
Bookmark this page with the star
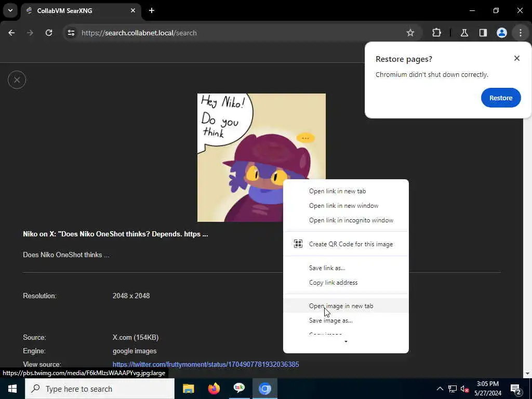coord(410,33)
